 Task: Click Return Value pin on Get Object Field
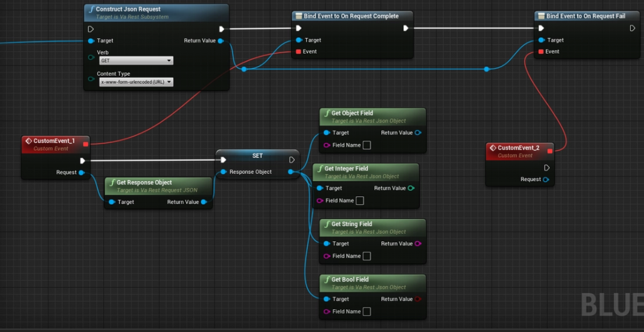418,133
